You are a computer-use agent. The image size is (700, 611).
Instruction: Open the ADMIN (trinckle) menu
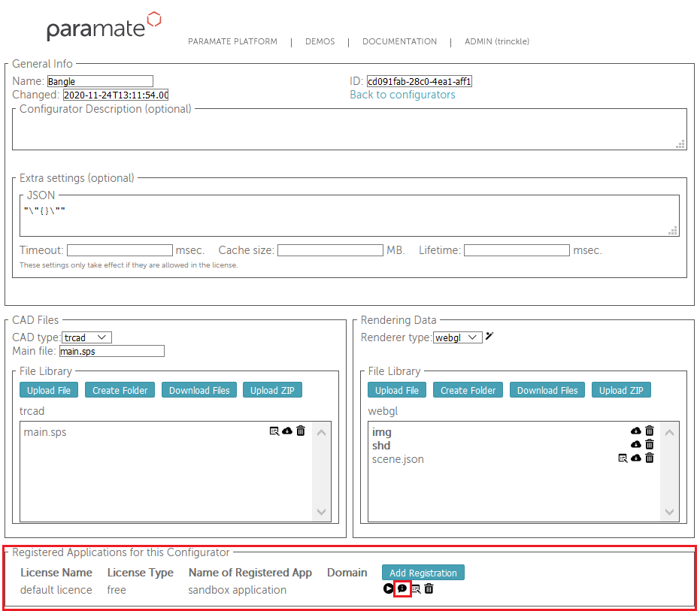coord(497,41)
